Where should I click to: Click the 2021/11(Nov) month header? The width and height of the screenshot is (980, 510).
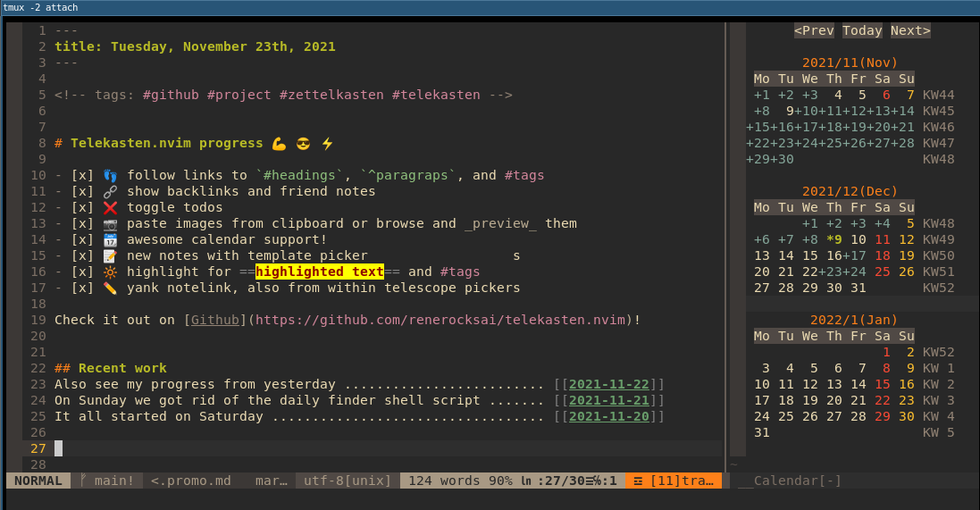click(850, 63)
